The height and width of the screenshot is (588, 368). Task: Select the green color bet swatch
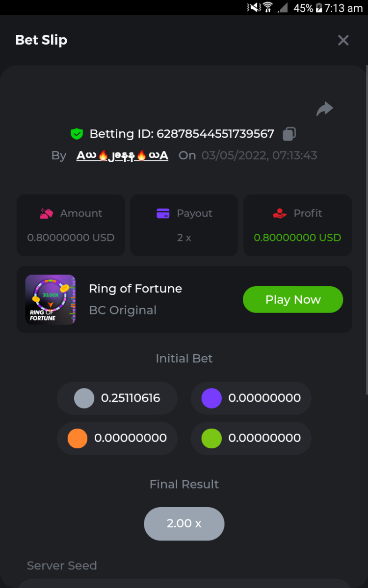[211, 438]
